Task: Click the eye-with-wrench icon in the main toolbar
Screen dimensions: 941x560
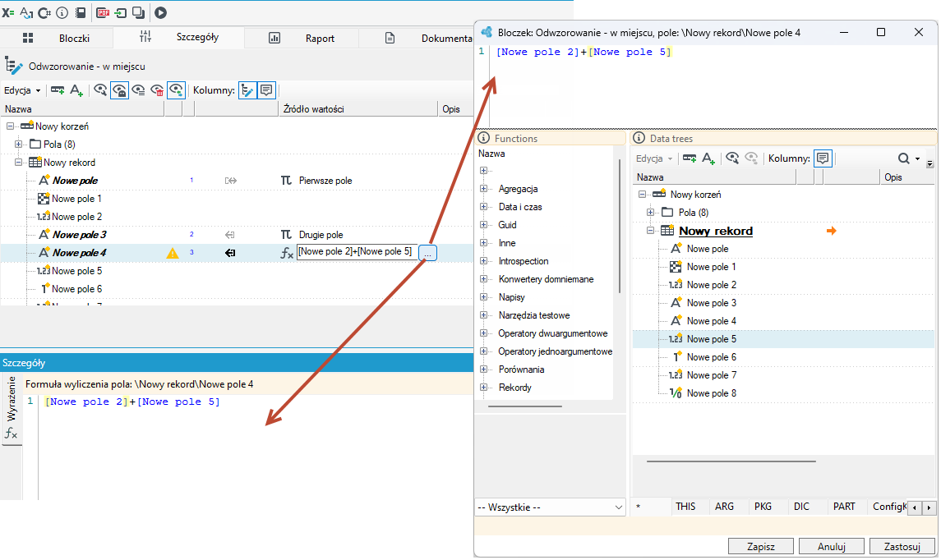Action: [100, 90]
